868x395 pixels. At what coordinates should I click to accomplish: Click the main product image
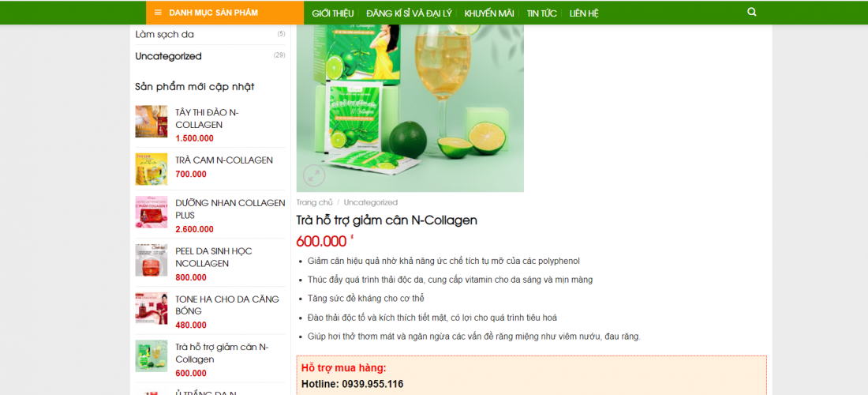point(410,108)
